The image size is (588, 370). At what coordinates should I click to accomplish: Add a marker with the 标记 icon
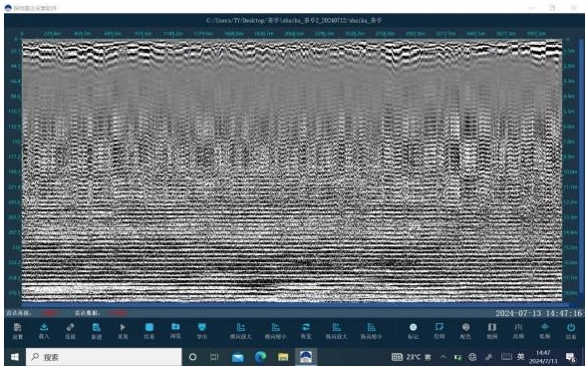pos(413,331)
